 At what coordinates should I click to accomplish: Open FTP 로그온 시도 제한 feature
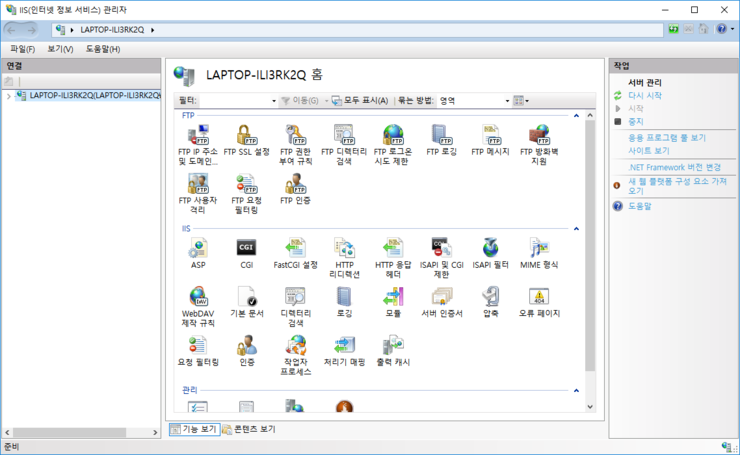393,145
